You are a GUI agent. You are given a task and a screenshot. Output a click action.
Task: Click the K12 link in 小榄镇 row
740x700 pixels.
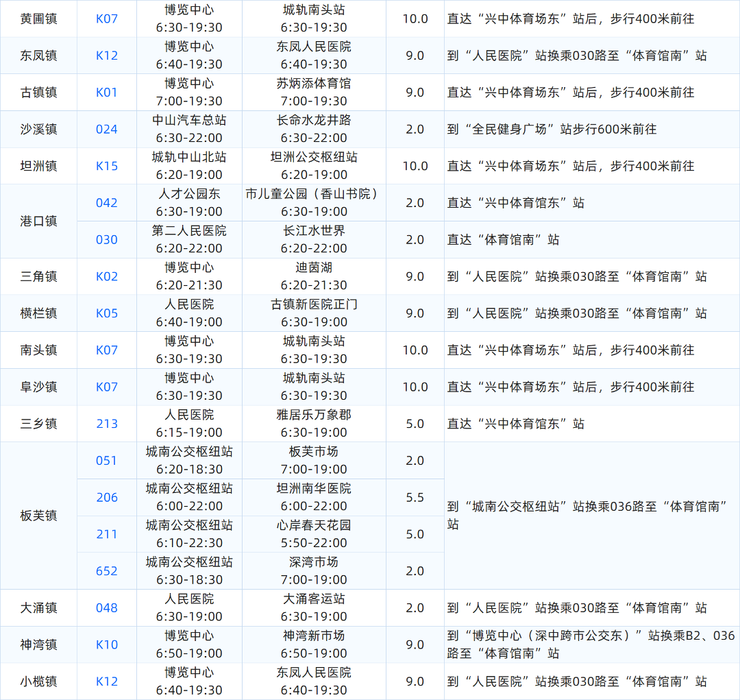click(x=107, y=681)
